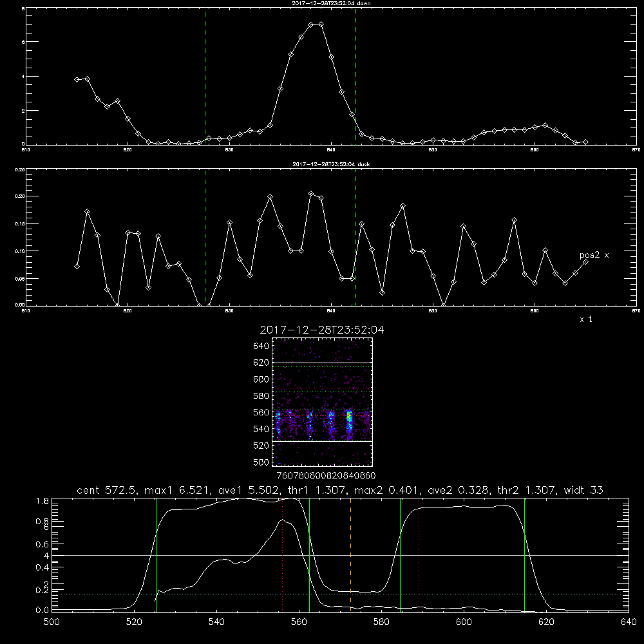Click the bottom plot x-axis label 620
The image size is (644, 644).
547,622
